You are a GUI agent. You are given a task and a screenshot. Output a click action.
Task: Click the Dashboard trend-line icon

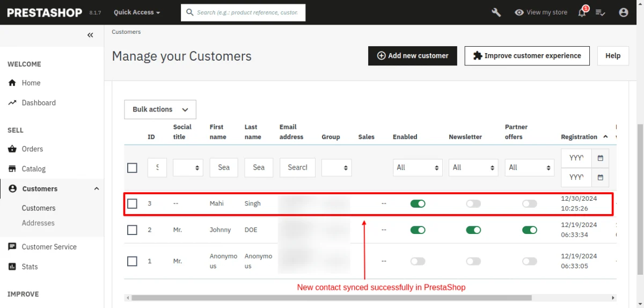point(12,102)
